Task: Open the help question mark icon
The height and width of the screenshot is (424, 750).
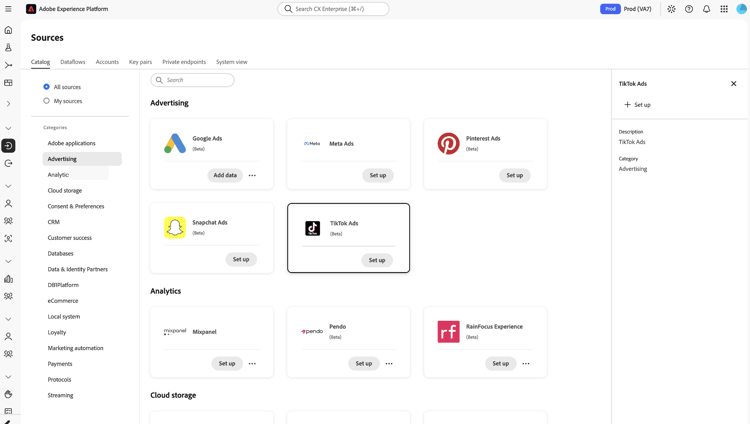Action: tap(689, 9)
